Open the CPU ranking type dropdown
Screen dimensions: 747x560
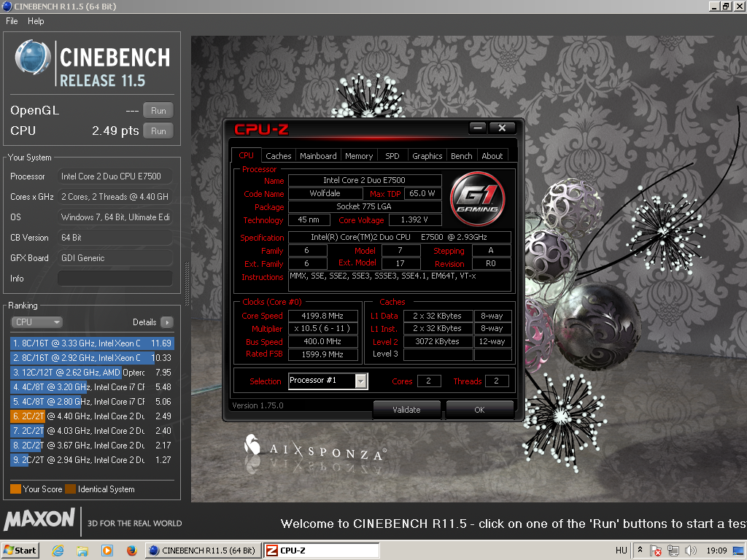(x=36, y=322)
